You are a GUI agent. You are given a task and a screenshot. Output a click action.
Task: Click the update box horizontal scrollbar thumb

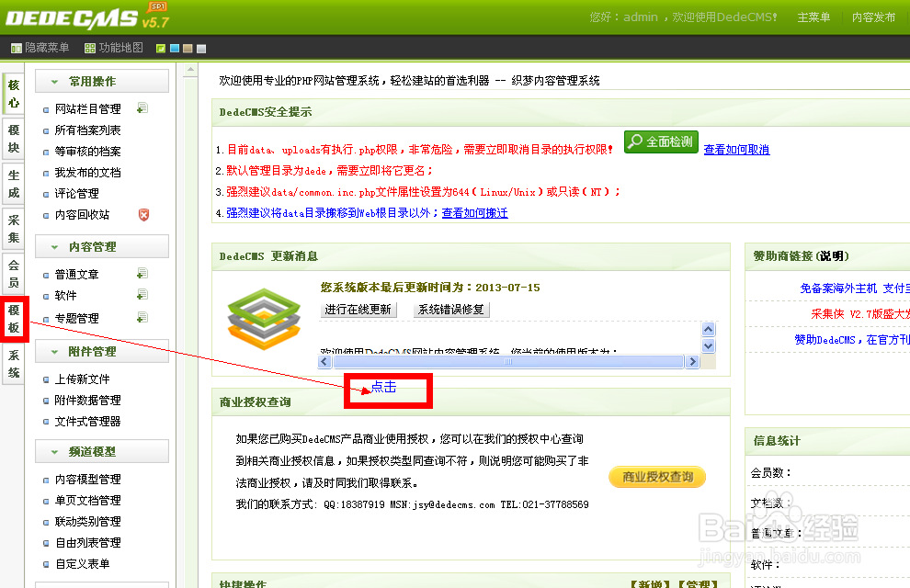508,361
